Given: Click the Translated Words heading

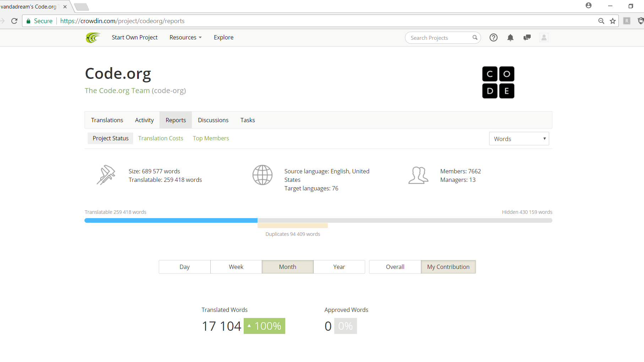Looking at the screenshot, I should click(x=224, y=310).
